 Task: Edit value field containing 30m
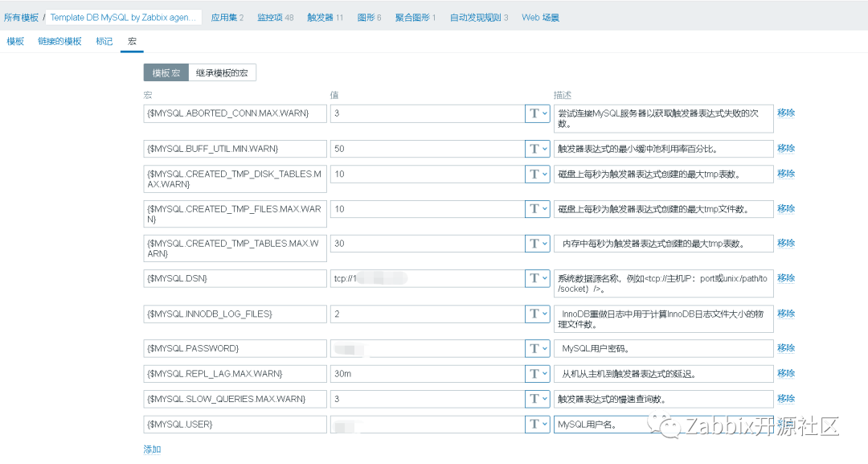pos(428,374)
